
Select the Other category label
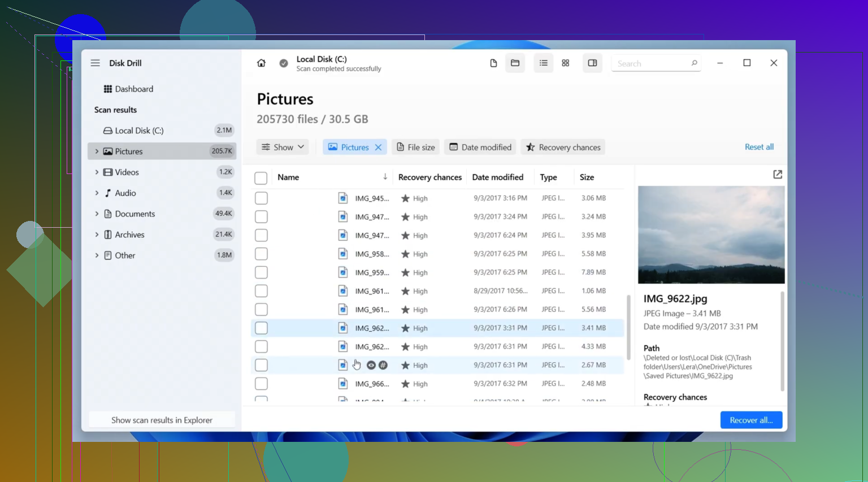pos(125,255)
